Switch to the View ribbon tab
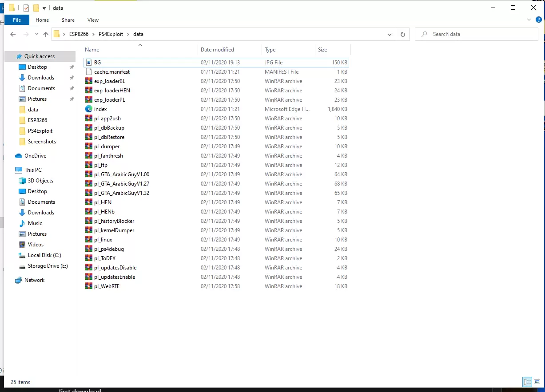Image resolution: width=545 pixels, height=392 pixels. point(93,20)
